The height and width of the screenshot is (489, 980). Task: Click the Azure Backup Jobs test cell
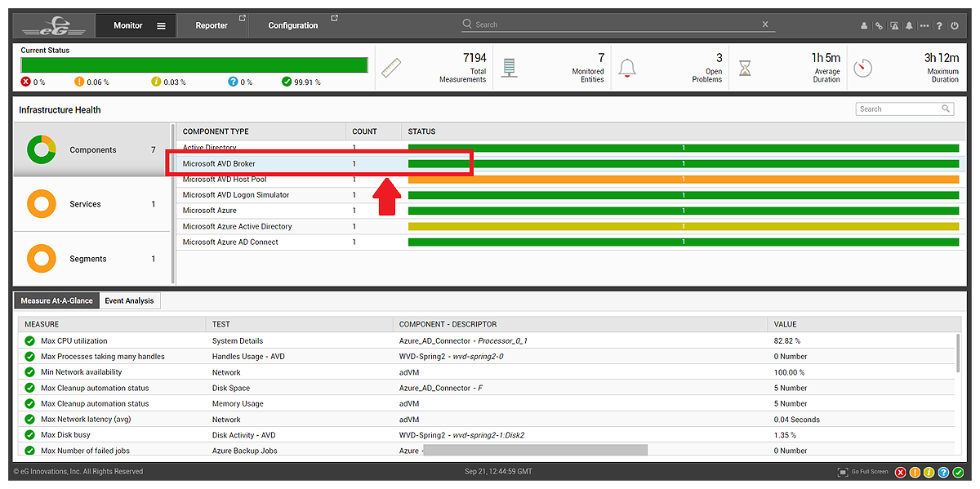(x=245, y=451)
